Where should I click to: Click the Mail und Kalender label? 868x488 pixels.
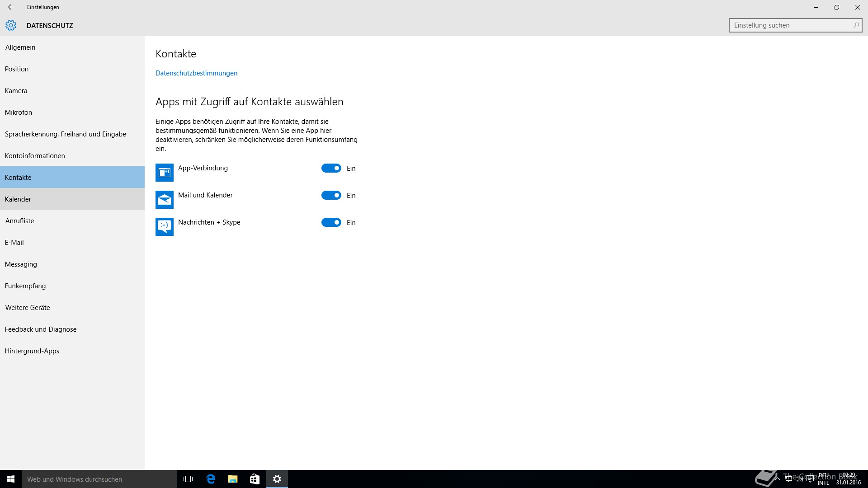click(x=205, y=195)
